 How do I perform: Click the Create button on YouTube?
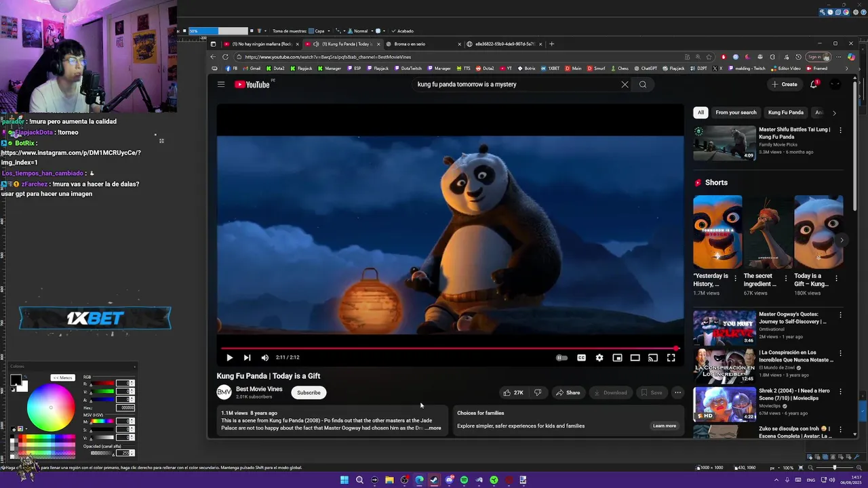point(785,84)
